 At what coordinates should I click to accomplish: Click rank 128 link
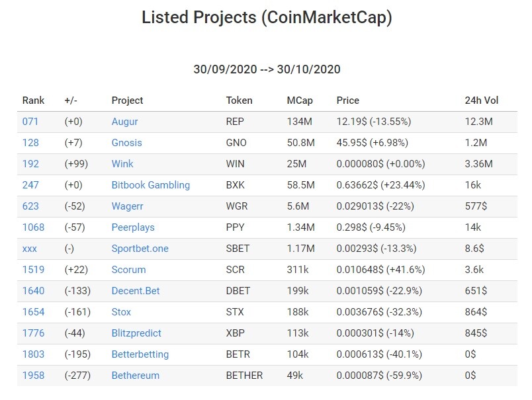(30, 143)
